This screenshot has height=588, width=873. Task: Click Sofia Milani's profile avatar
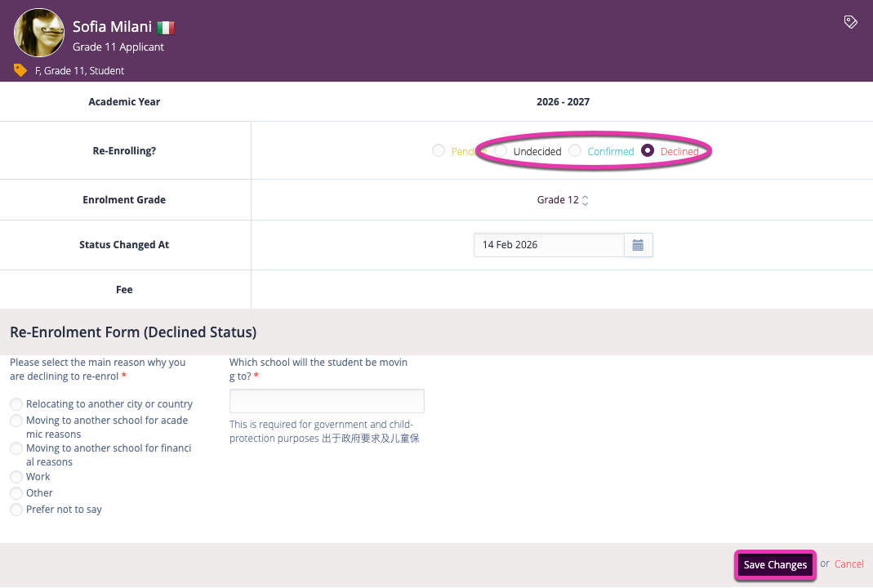(x=39, y=33)
